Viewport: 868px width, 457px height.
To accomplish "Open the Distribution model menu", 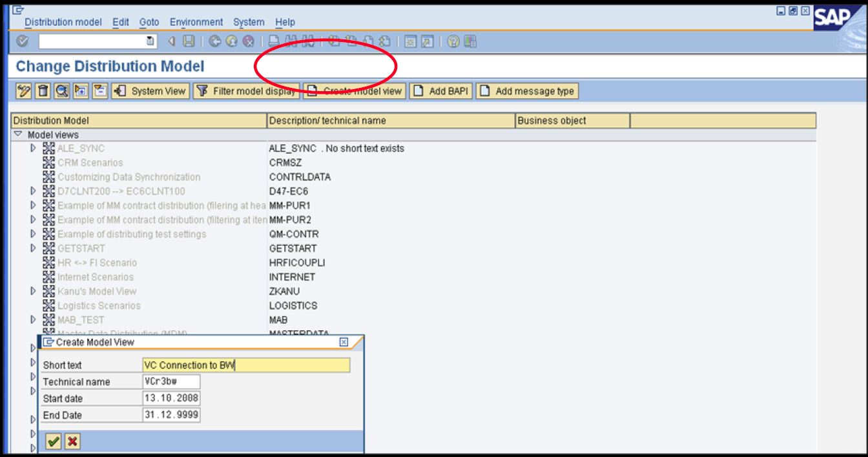I will pos(62,22).
